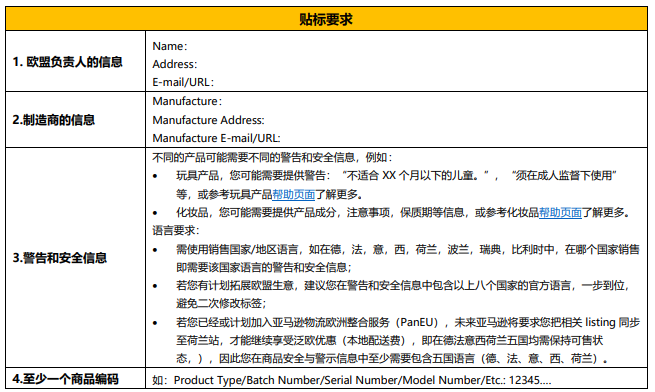
Task: Open the cosmetics 帮助页面 link
Action: click(x=560, y=213)
